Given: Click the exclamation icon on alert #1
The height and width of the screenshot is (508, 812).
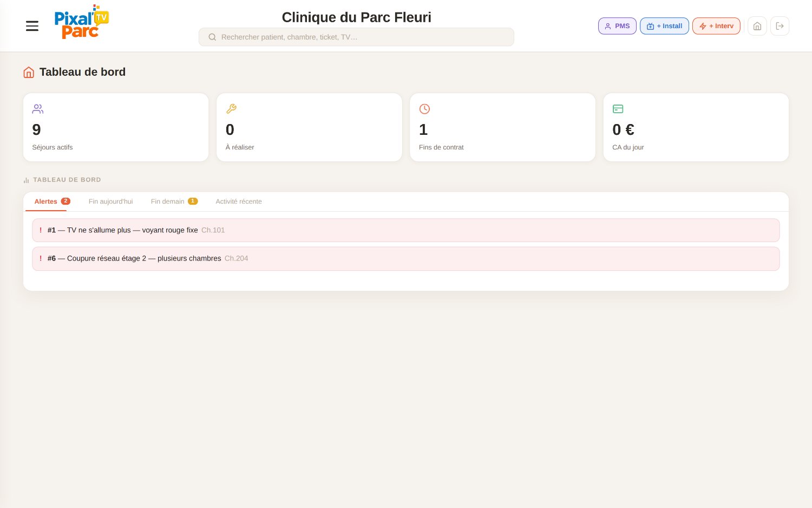Looking at the screenshot, I should coord(41,230).
